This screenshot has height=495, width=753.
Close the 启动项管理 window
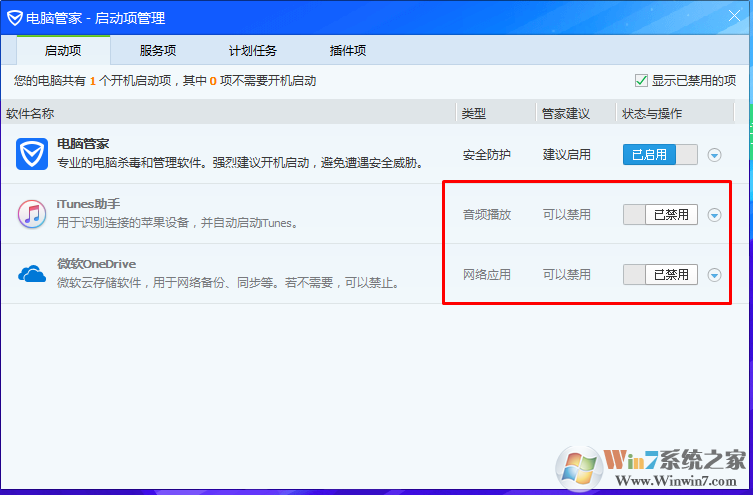click(x=734, y=16)
